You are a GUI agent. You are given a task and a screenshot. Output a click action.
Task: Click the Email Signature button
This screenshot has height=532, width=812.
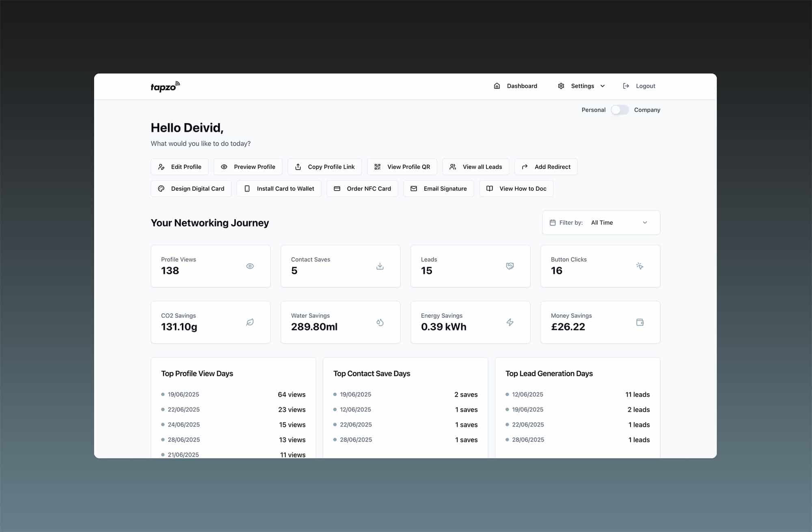tap(438, 188)
